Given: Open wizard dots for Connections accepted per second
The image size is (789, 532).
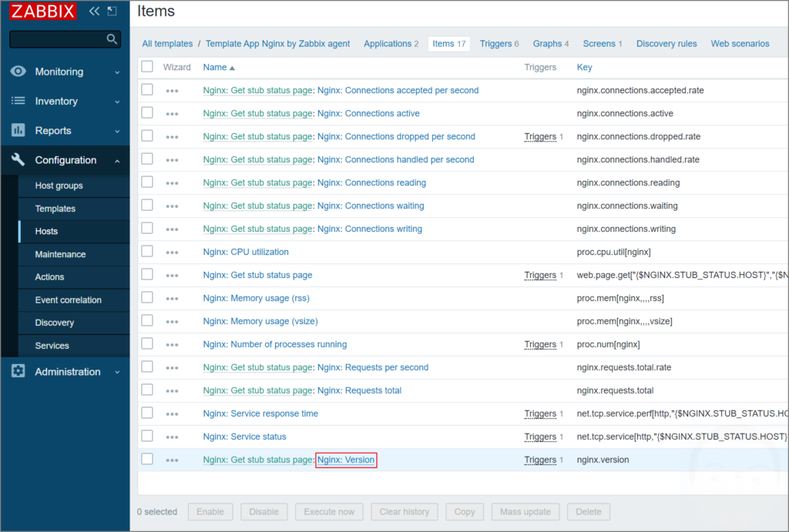Looking at the screenshot, I should point(172,91).
